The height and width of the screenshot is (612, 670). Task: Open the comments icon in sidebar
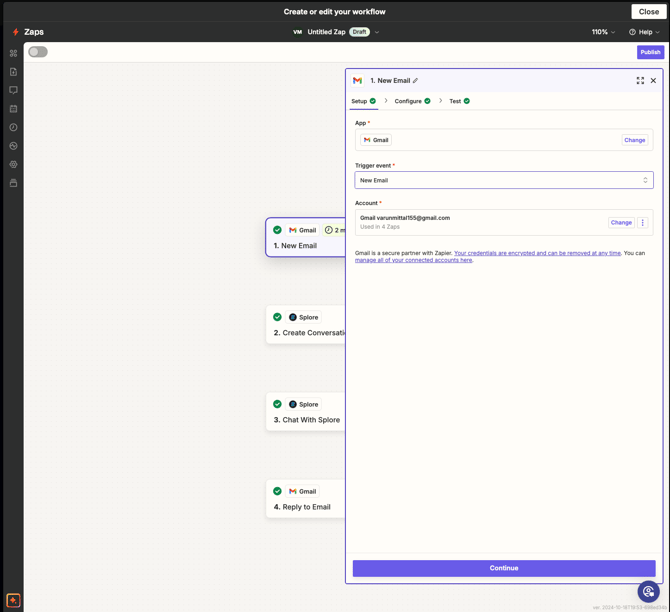coord(14,90)
